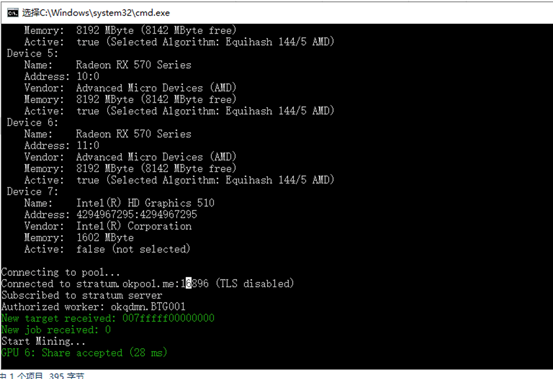
Task: Click the 'Intel(R) HD Graphics 510' name
Action: click(x=145, y=203)
